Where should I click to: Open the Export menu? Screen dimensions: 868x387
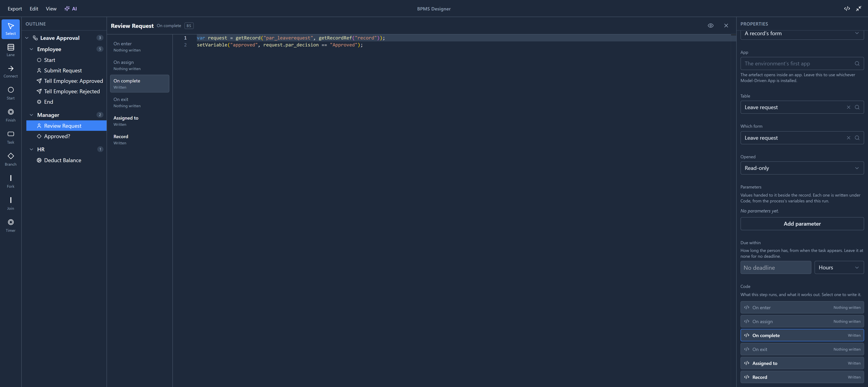click(x=15, y=8)
